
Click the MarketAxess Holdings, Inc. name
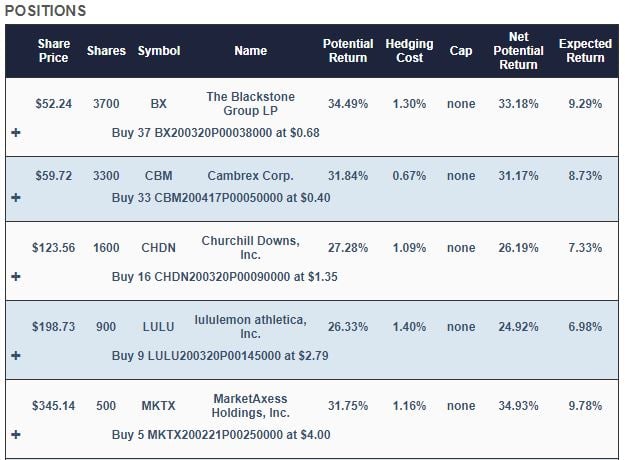pos(250,406)
